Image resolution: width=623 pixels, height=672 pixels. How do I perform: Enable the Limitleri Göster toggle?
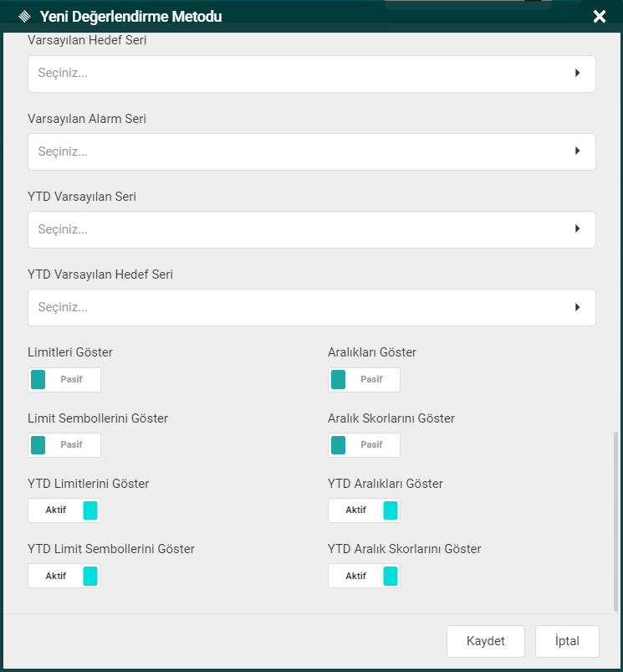click(x=64, y=380)
